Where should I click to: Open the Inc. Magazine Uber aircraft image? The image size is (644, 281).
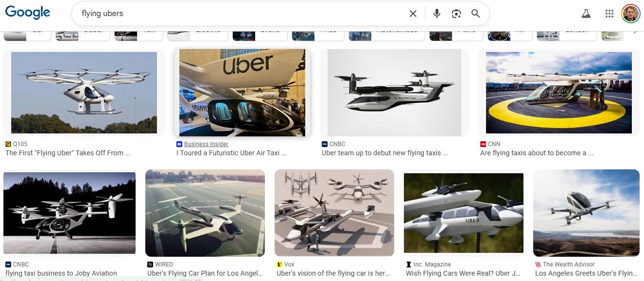464,213
